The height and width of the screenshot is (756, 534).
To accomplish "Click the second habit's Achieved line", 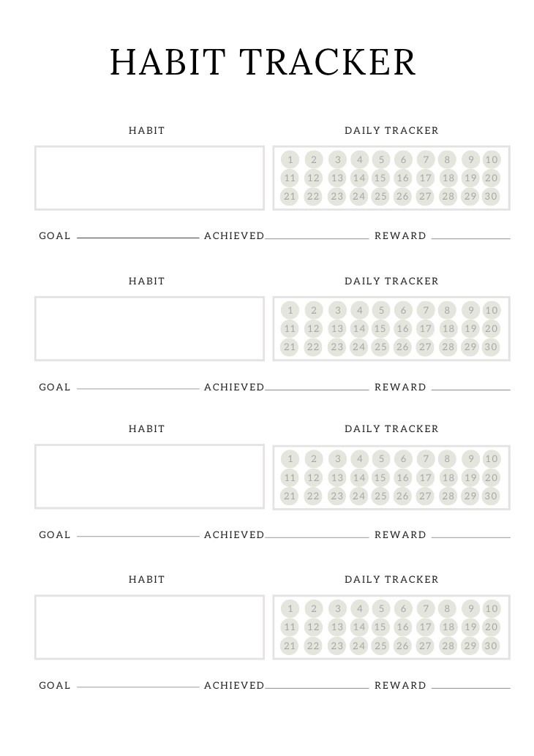I will tap(317, 388).
